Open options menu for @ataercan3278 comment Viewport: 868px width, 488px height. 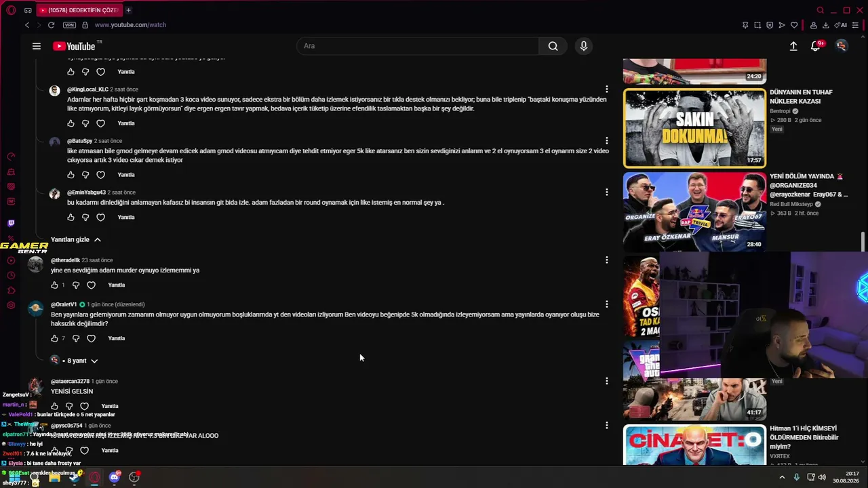(x=607, y=381)
